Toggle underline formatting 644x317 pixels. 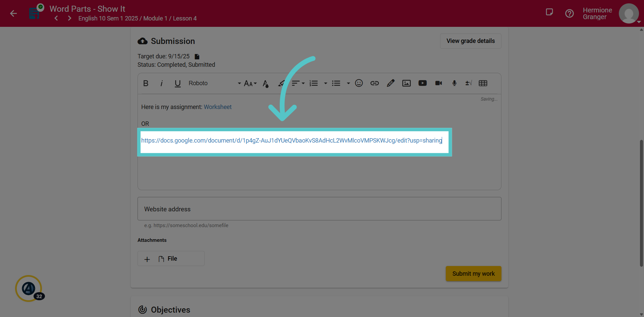[x=178, y=83]
